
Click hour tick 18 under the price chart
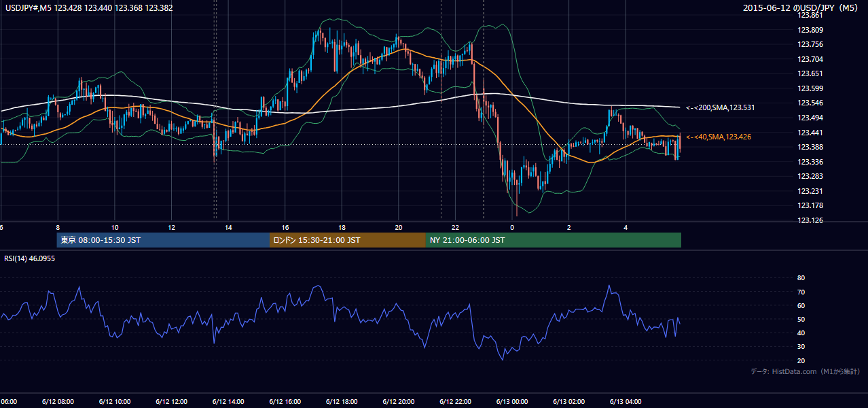click(342, 228)
